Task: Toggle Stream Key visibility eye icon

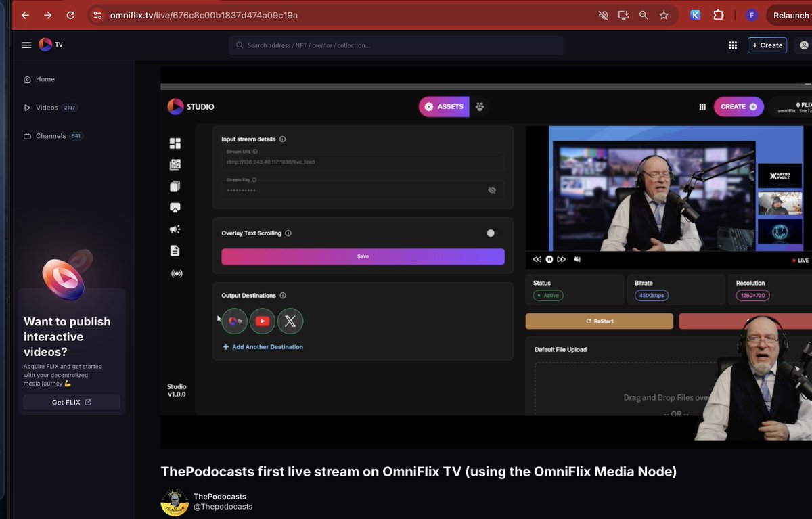Action: point(492,190)
